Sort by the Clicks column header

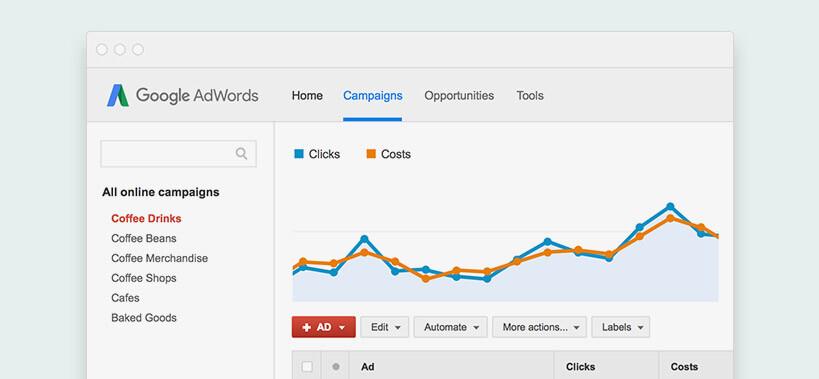pos(580,367)
